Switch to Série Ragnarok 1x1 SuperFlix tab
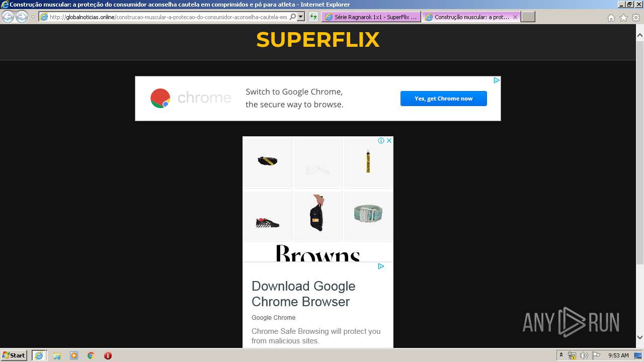This screenshot has width=644, height=362. pyautogui.click(x=371, y=17)
